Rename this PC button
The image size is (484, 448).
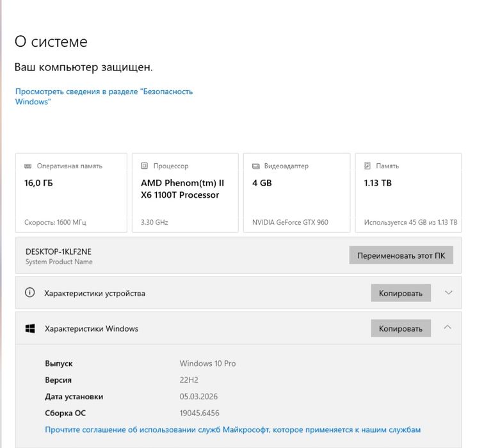tap(401, 255)
